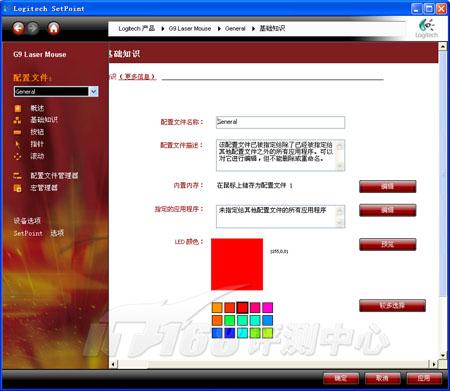Select the magenta LED color swatch

267,307
